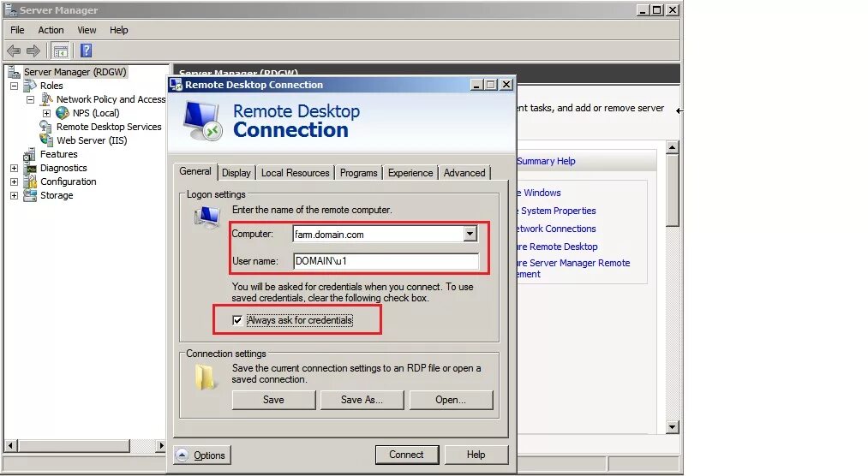Image resolution: width=868 pixels, height=476 pixels.
Task: Click the Show/Hide Console Tree toolbar icon
Action: point(60,51)
